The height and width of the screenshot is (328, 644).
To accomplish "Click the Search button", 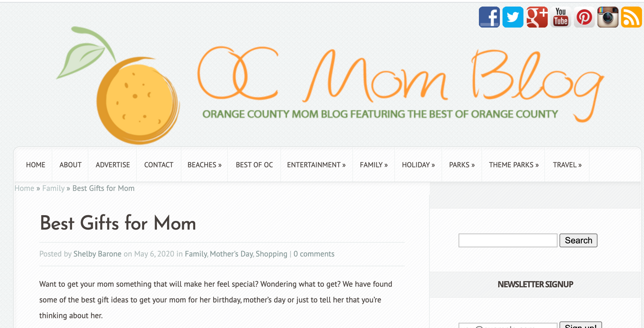I will click(578, 240).
